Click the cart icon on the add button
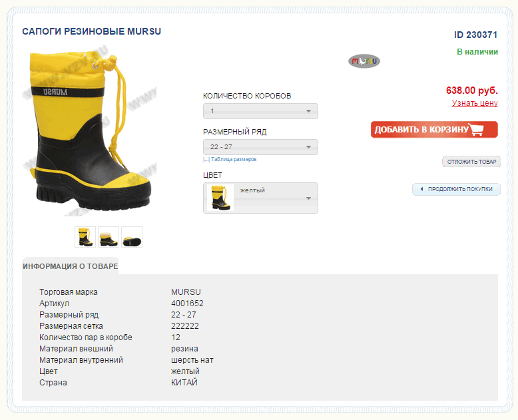The height and width of the screenshot is (420, 518). (476, 129)
